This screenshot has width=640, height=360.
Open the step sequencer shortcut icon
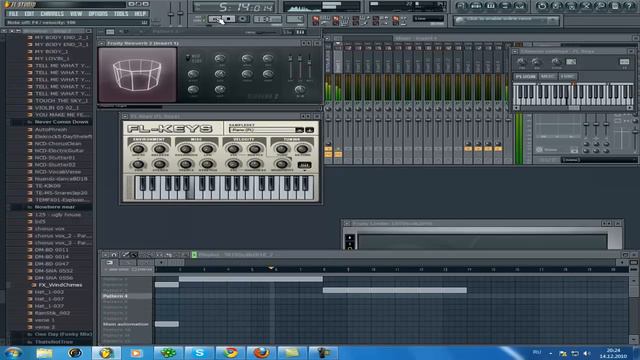coord(476,6)
